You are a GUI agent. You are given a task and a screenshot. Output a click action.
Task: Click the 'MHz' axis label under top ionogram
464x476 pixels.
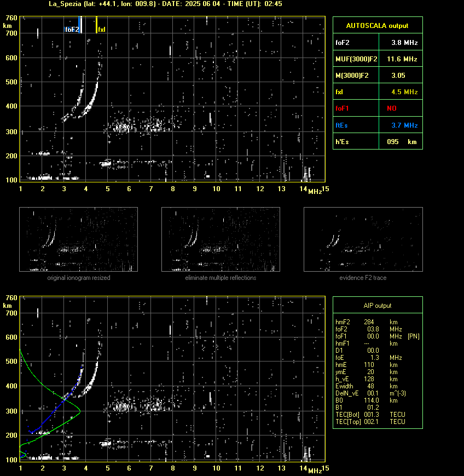click(x=315, y=192)
